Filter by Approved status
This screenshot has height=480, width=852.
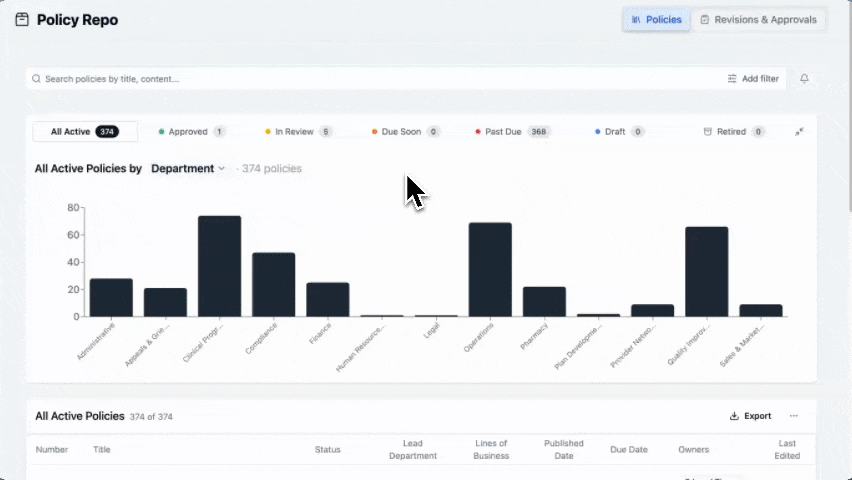pos(192,132)
